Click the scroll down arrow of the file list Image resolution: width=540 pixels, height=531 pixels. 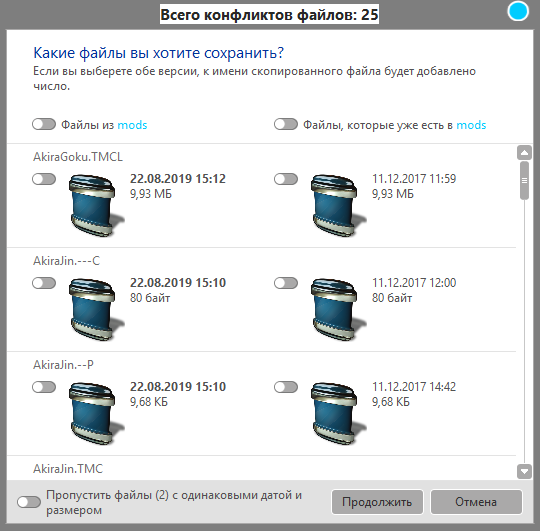[524, 471]
